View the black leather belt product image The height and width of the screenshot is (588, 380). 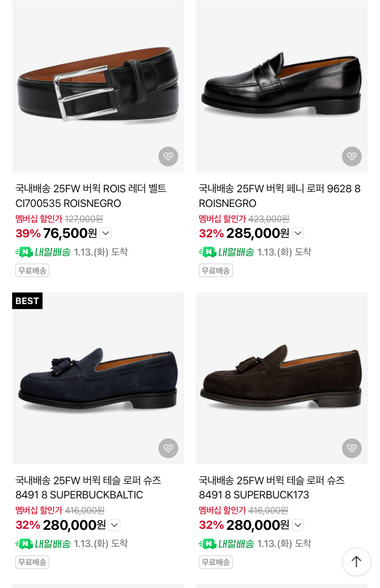click(98, 86)
